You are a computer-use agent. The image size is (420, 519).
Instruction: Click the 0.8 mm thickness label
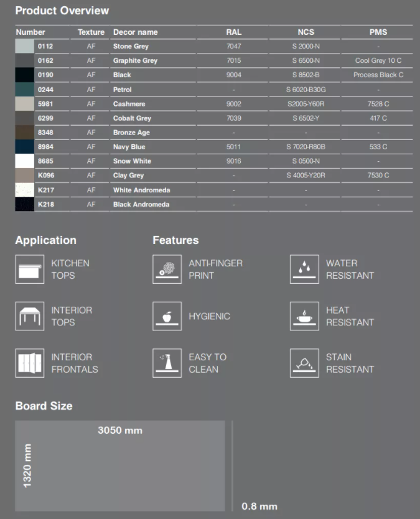pos(259,506)
